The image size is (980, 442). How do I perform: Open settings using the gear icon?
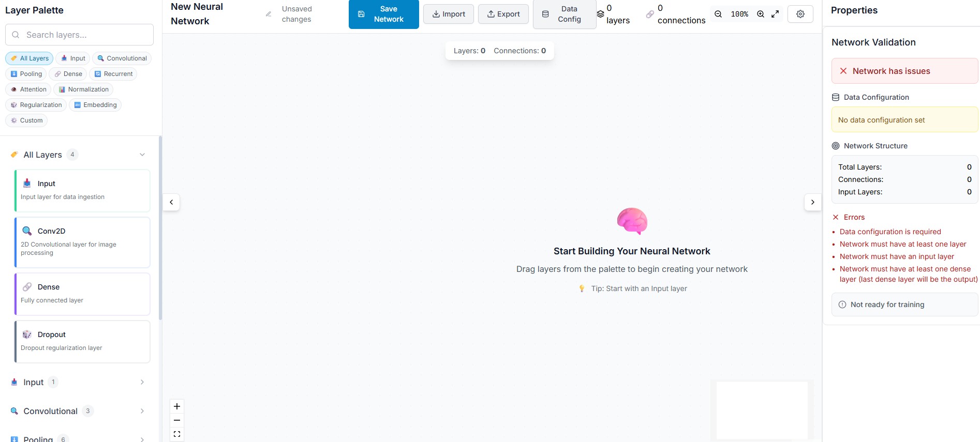800,14
